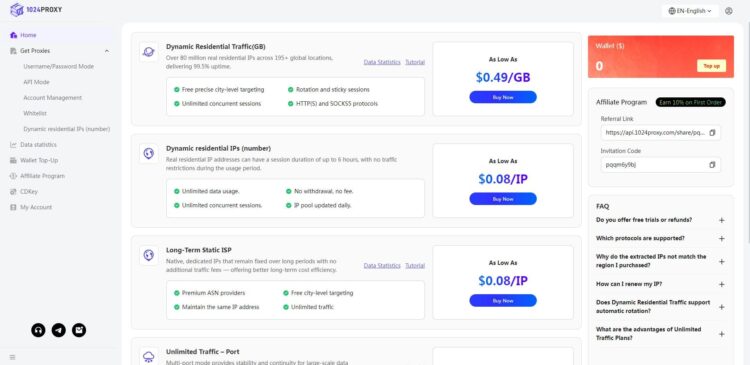The height and width of the screenshot is (365, 750).
Task: Click Dynamic Residential Traffic planet icon
Action: pyautogui.click(x=148, y=52)
